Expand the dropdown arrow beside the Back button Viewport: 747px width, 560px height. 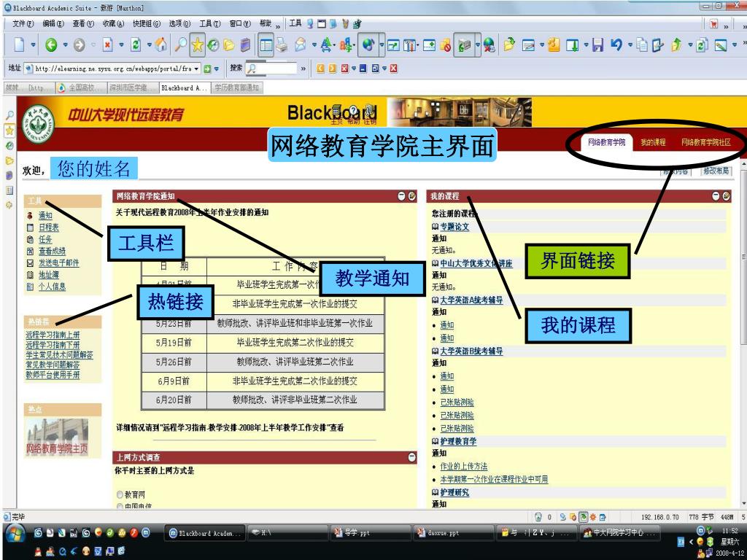tap(66, 45)
